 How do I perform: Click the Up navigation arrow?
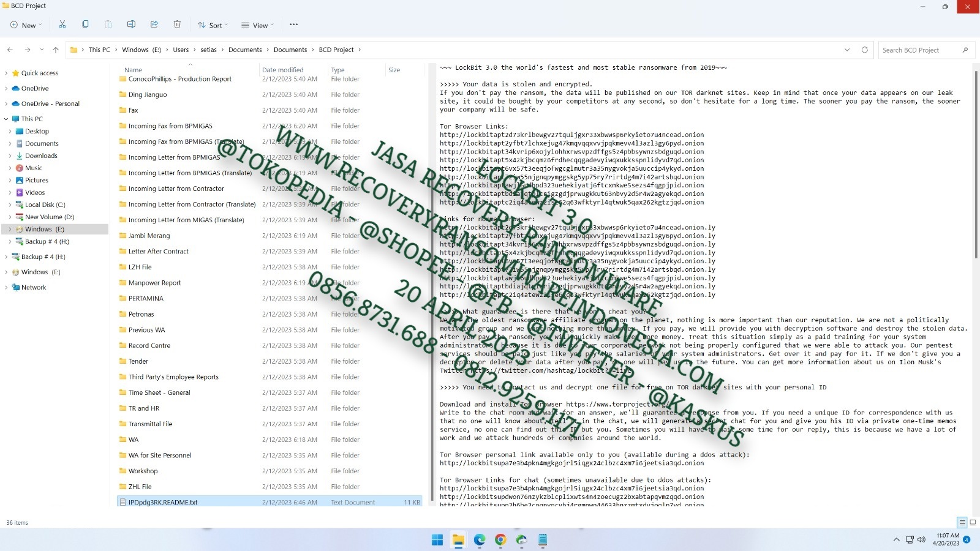pyautogui.click(x=56, y=50)
